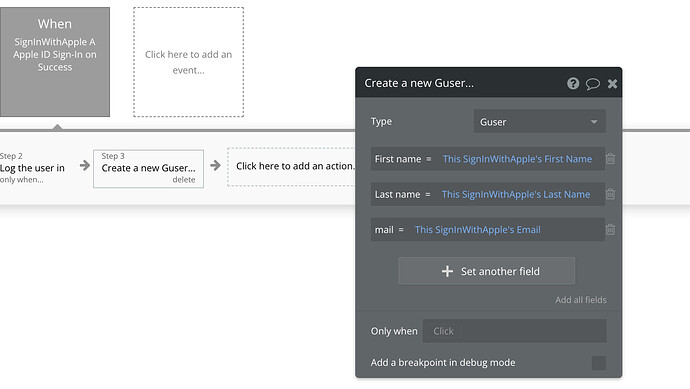The width and height of the screenshot is (690, 389).
Task: Open the Type dropdown set to Guser
Action: pos(540,121)
